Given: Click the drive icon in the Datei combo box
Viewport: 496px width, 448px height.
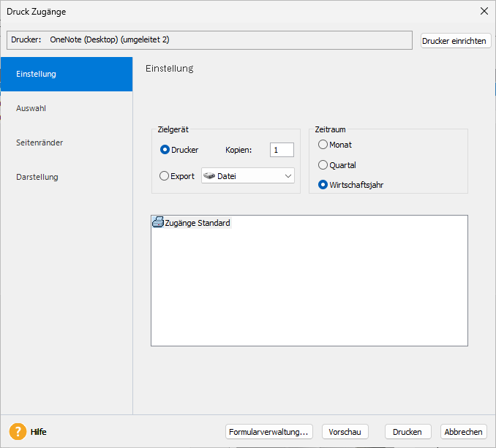Looking at the screenshot, I should [209, 176].
